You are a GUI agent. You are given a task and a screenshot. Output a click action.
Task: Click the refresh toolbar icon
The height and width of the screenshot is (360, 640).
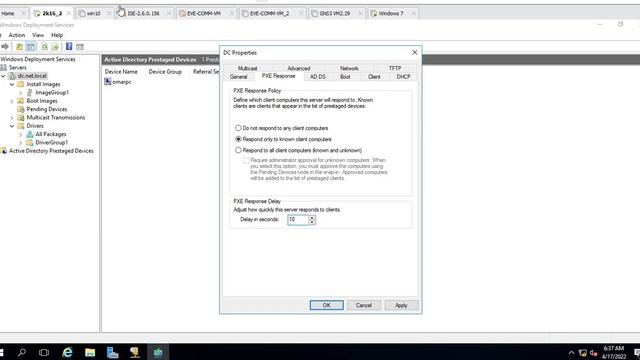coord(44,47)
